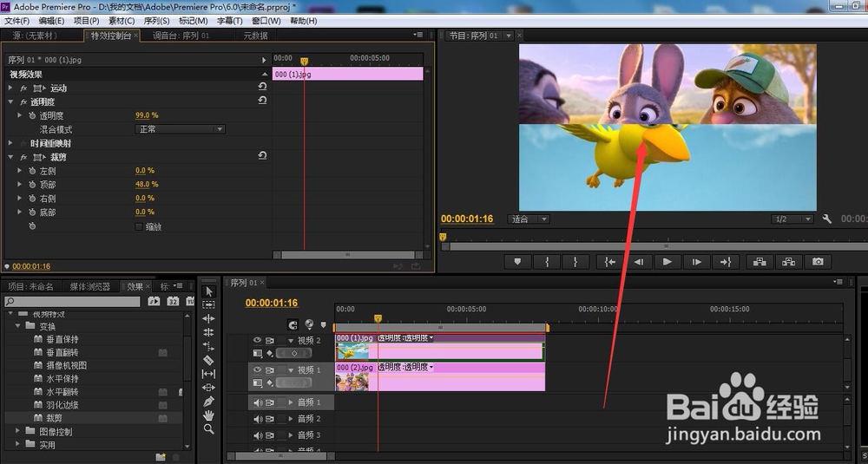Reset the 裁剪 effect
The height and width of the screenshot is (464, 868).
coord(262,156)
